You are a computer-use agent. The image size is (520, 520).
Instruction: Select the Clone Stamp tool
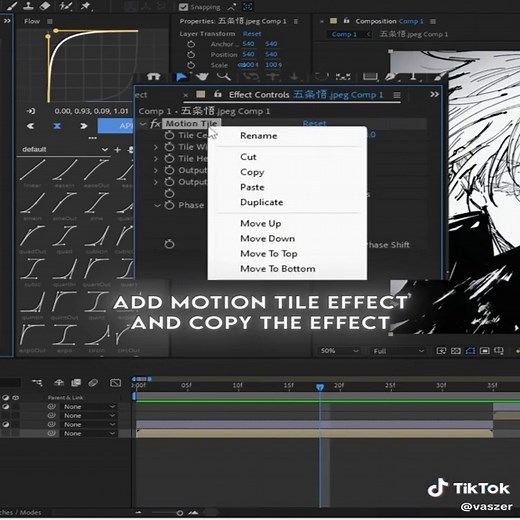[28, 6]
